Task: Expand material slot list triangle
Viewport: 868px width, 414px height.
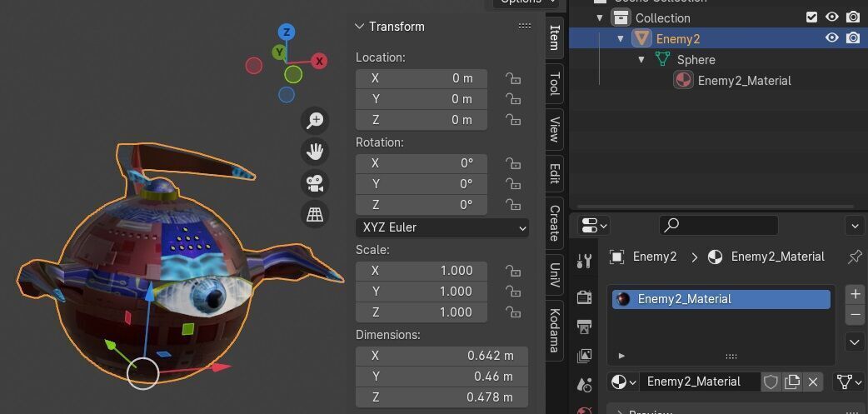Action: (621, 356)
